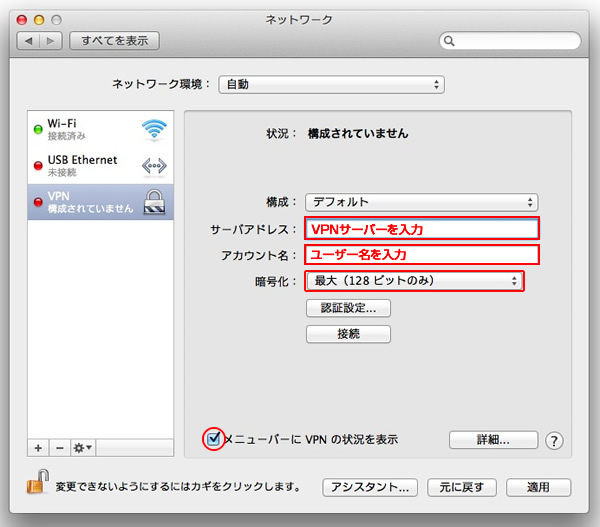This screenshot has height=527, width=600.
Task: Click the アカウント名 input field
Action: click(x=421, y=255)
